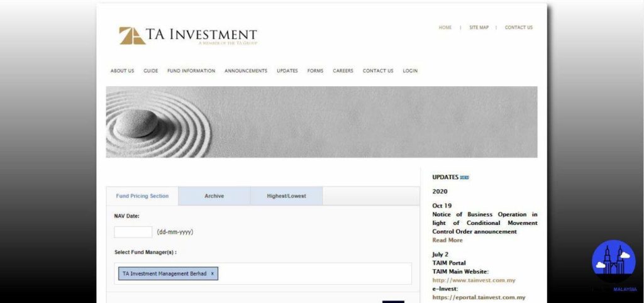Open ANNOUNCEMENTS menu
The height and width of the screenshot is (303, 644).
click(x=246, y=70)
